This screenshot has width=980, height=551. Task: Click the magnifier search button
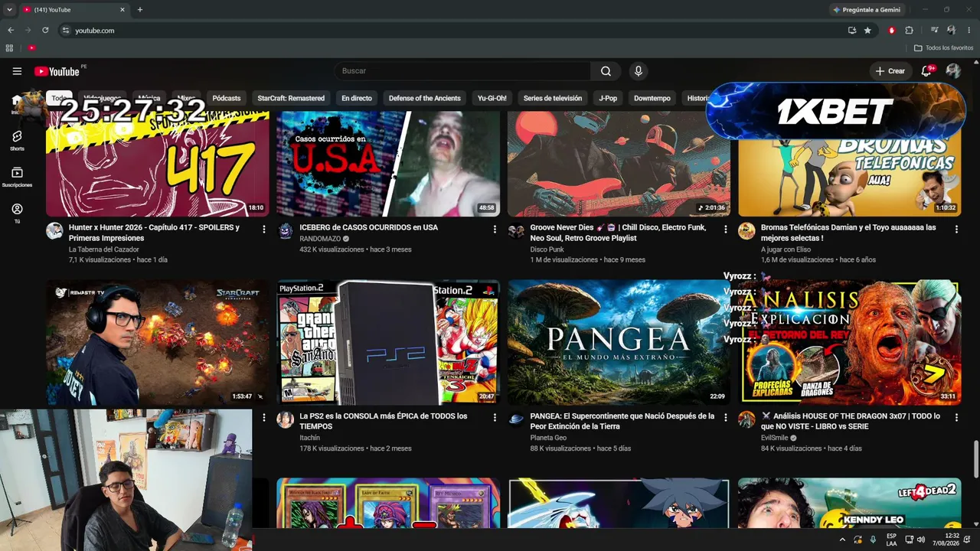pyautogui.click(x=606, y=71)
